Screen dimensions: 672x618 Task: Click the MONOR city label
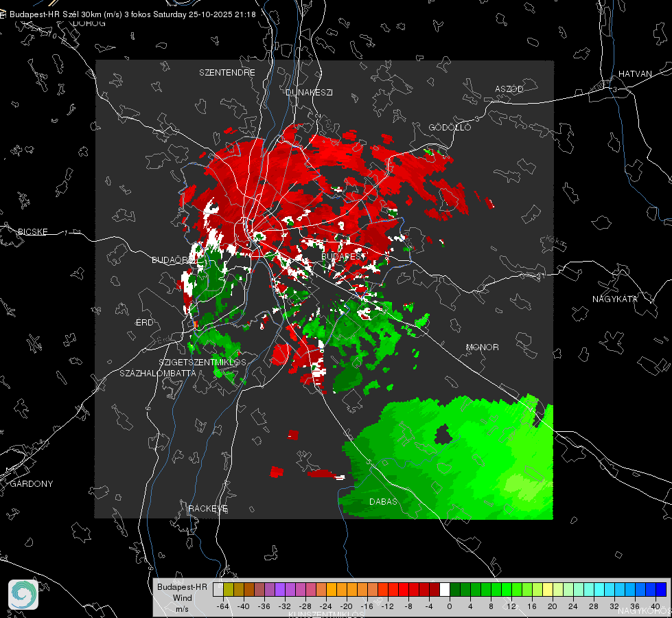click(482, 347)
